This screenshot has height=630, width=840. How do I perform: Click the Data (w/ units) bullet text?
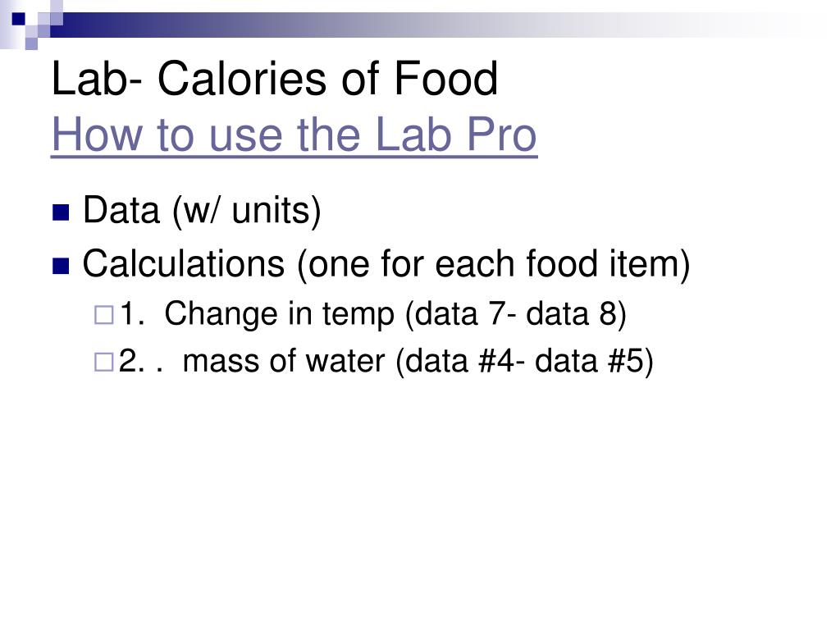[x=202, y=211]
